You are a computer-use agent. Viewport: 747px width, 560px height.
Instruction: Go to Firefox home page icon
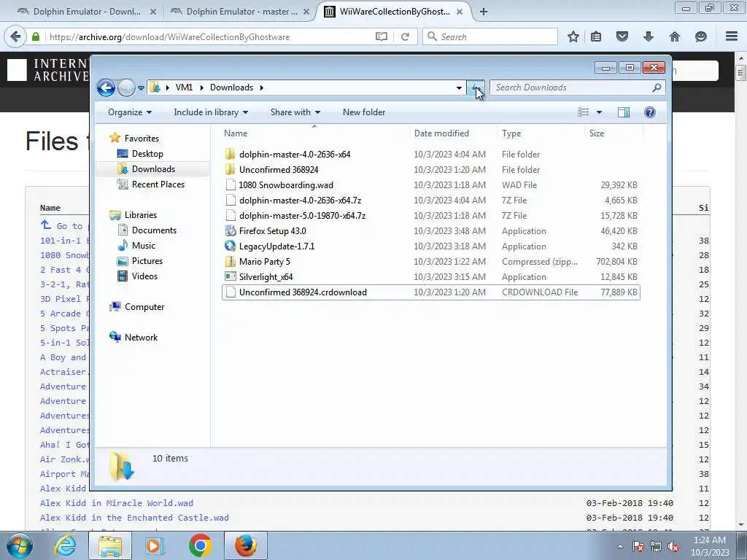pyautogui.click(x=674, y=36)
